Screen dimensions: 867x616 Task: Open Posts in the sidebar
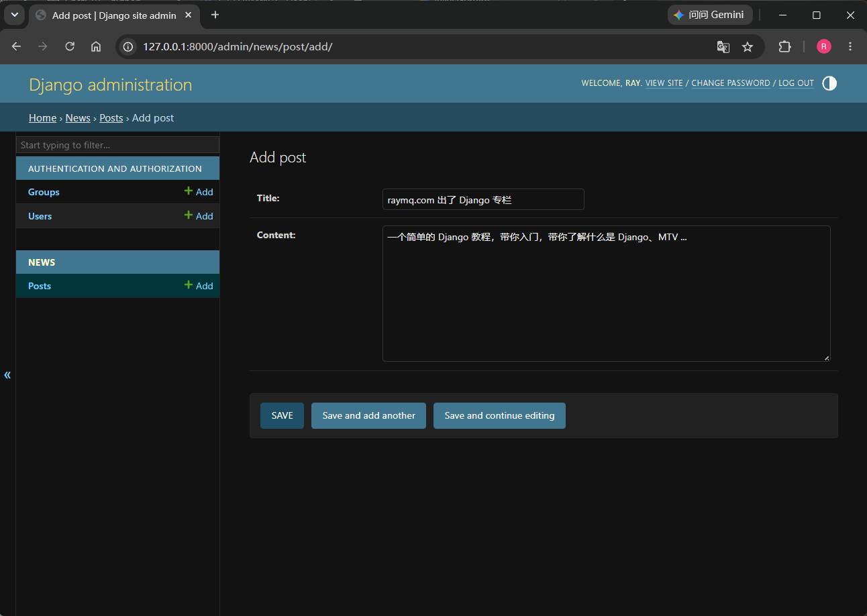pyautogui.click(x=40, y=286)
